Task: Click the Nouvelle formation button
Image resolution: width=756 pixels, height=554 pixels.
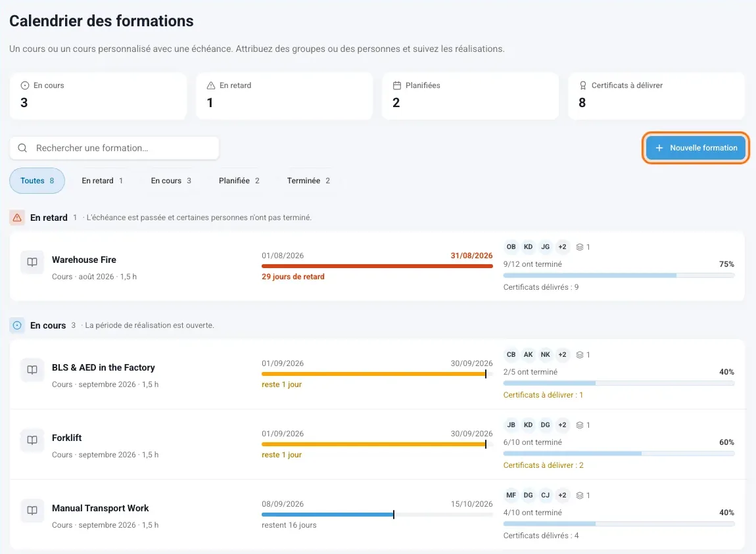Action: [x=696, y=148]
